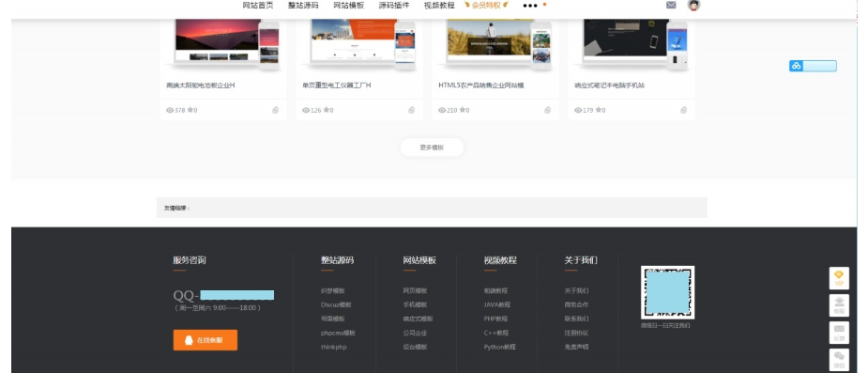This screenshot has width=868, height=373.
Task: Open footer link 响应式模板
Action: point(418,319)
